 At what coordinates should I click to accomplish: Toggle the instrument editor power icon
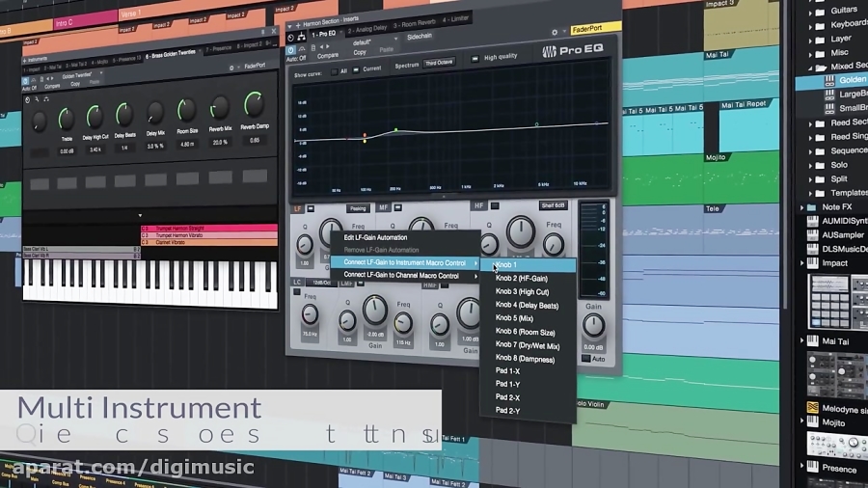click(x=25, y=81)
